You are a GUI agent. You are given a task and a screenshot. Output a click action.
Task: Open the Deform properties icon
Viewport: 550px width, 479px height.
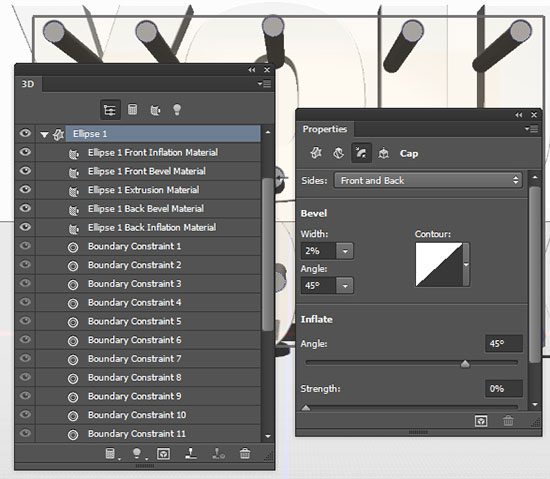pyautogui.click(x=338, y=153)
